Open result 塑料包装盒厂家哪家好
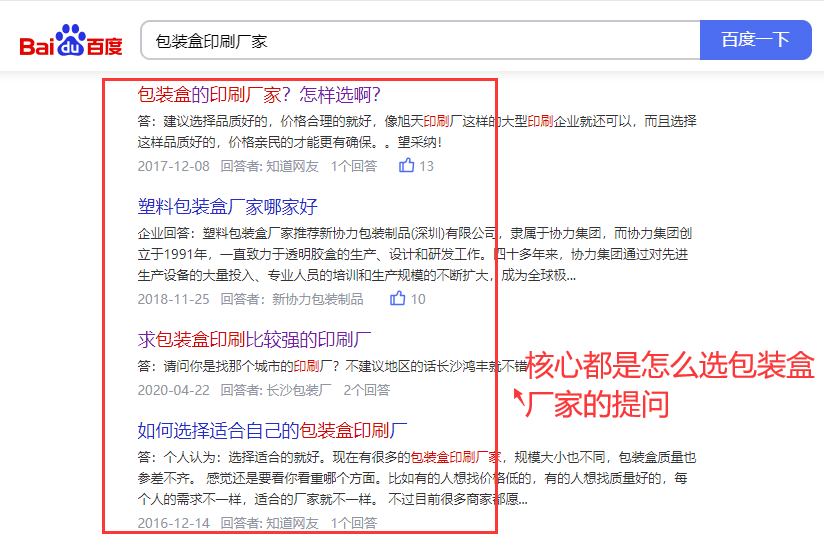The height and width of the screenshot is (554, 824). click(x=227, y=207)
